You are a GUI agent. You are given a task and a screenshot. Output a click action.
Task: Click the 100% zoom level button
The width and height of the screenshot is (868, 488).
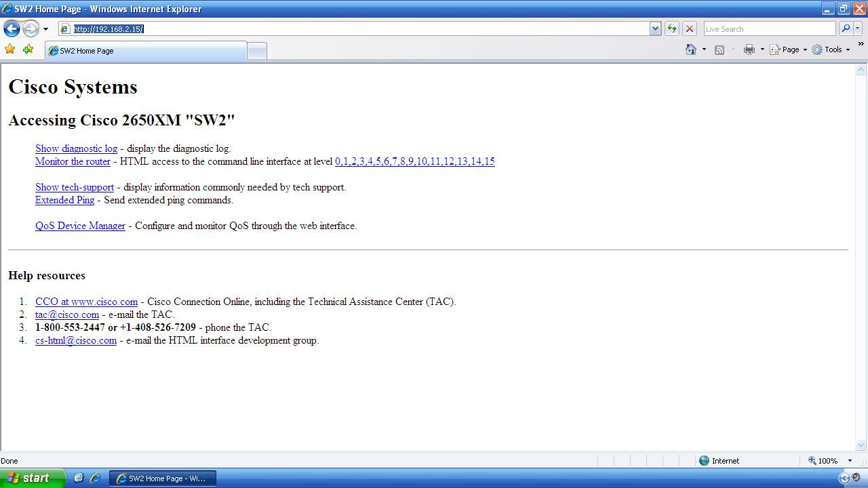823,460
